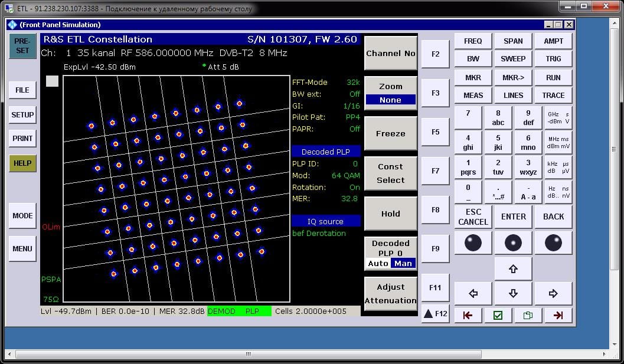Viewport: 624px width, 364px height.
Task: Select Man mode for Decoded PLP
Action: pos(403,263)
